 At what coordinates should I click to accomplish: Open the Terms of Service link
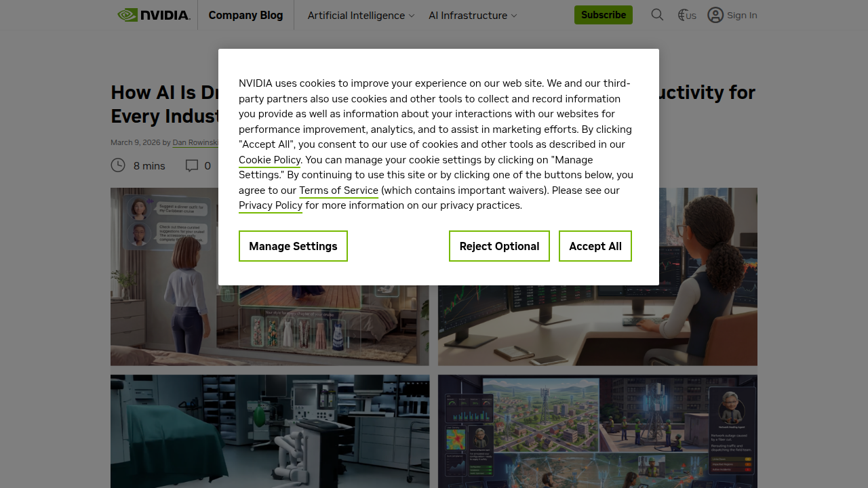338,190
